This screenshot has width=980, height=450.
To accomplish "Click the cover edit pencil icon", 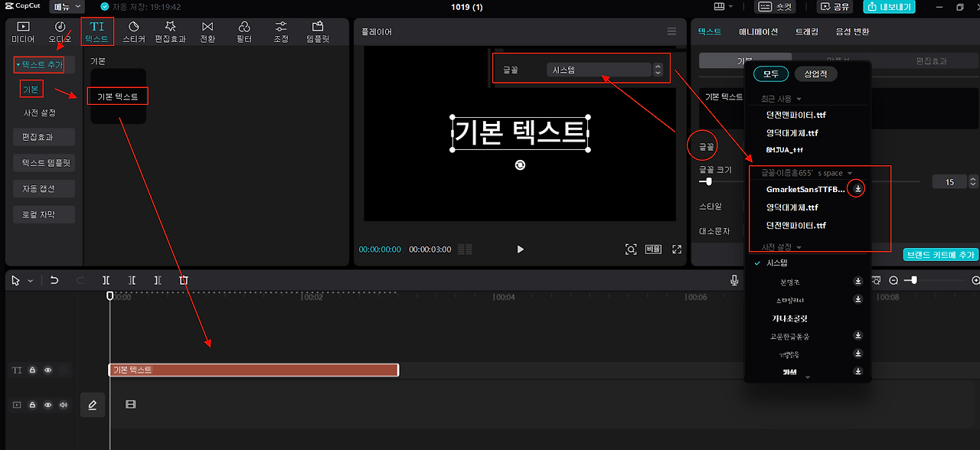I will (x=93, y=404).
